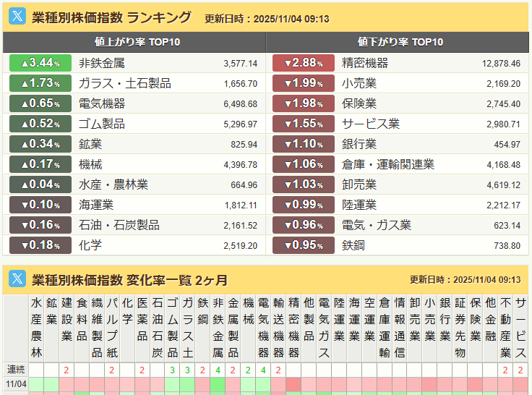Viewport: 532px width, 395px height.
Task: Open 非鉄金属 in the top gainers list
Action: 102,63
